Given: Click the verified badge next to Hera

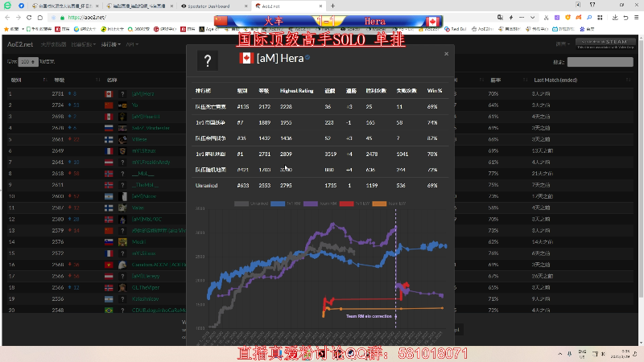Looking at the screenshot, I should click(308, 57).
